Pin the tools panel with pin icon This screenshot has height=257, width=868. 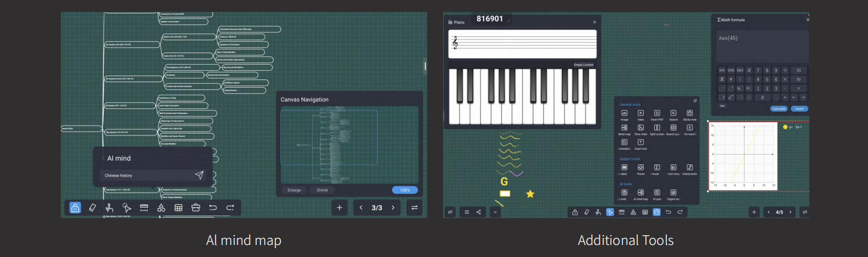(695, 101)
